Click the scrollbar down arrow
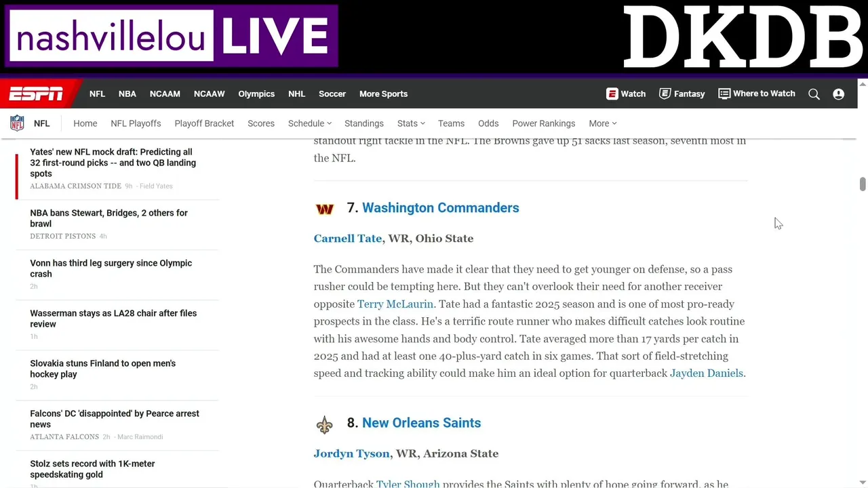This screenshot has width=868, height=488. point(863,483)
